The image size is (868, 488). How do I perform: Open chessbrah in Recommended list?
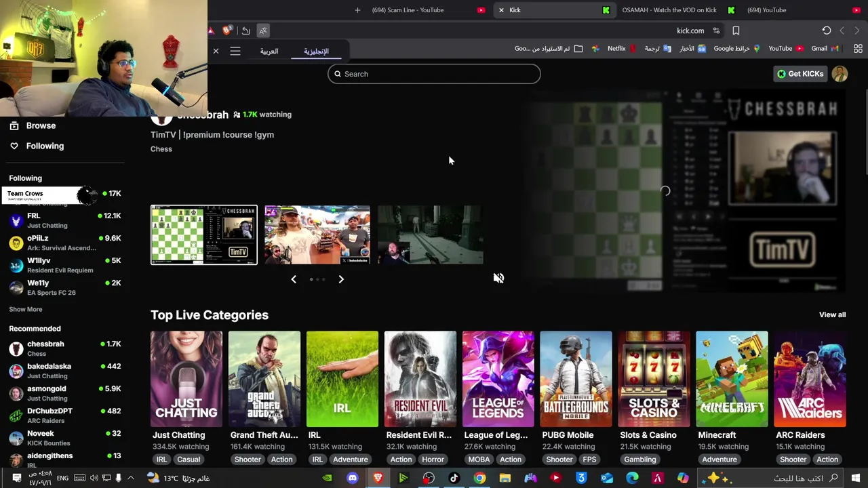point(64,348)
